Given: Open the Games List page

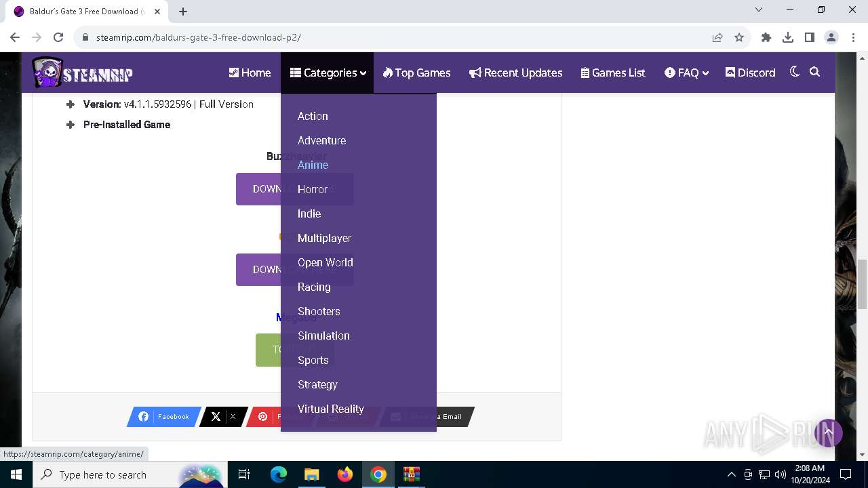Looking at the screenshot, I should [x=613, y=73].
